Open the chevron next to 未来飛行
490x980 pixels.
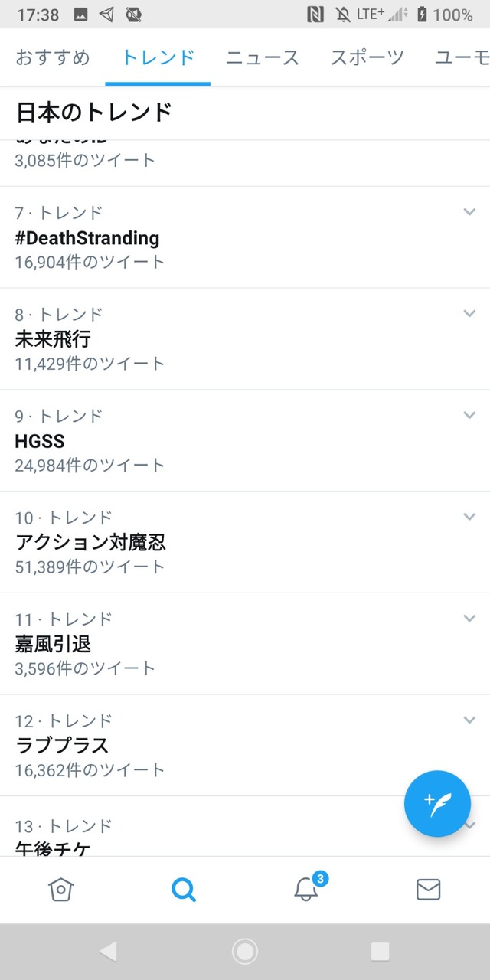(469, 313)
